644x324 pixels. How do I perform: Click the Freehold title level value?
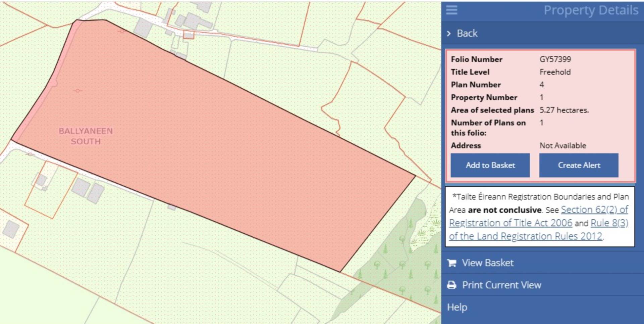click(555, 72)
